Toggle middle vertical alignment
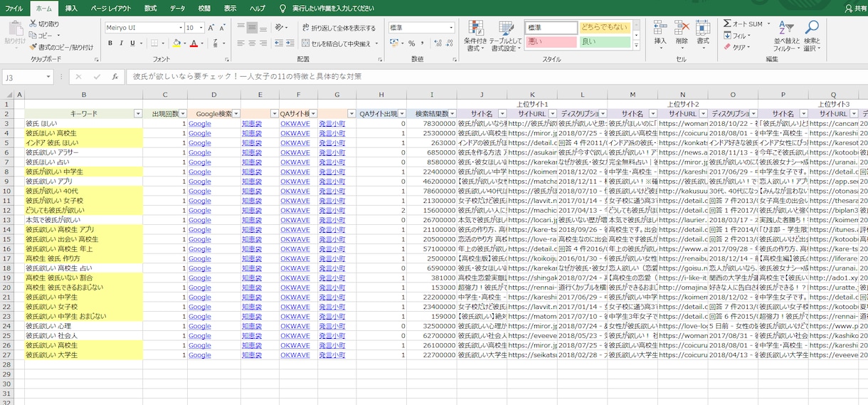The height and width of the screenshot is (405, 868). tap(252, 28)
